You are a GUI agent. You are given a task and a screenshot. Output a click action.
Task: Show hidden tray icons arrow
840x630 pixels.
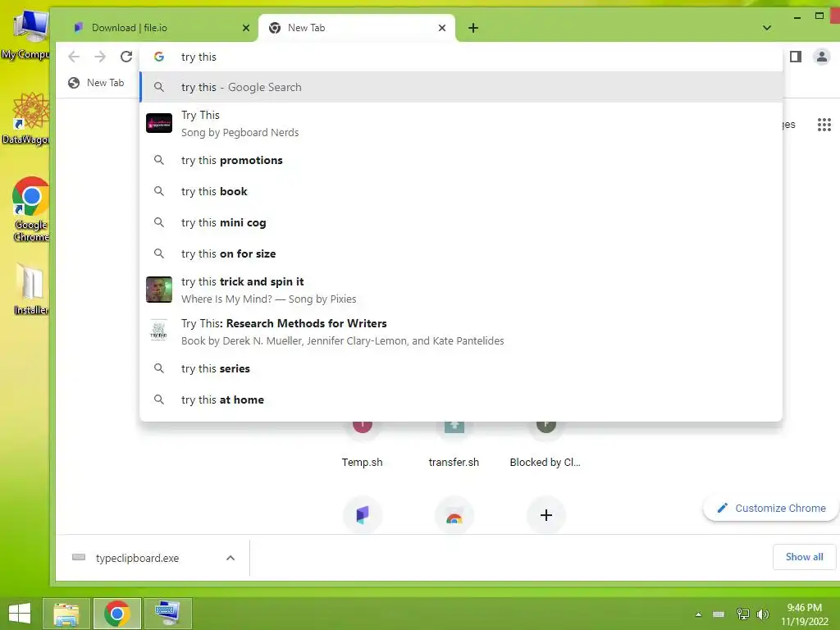point(698,614)
